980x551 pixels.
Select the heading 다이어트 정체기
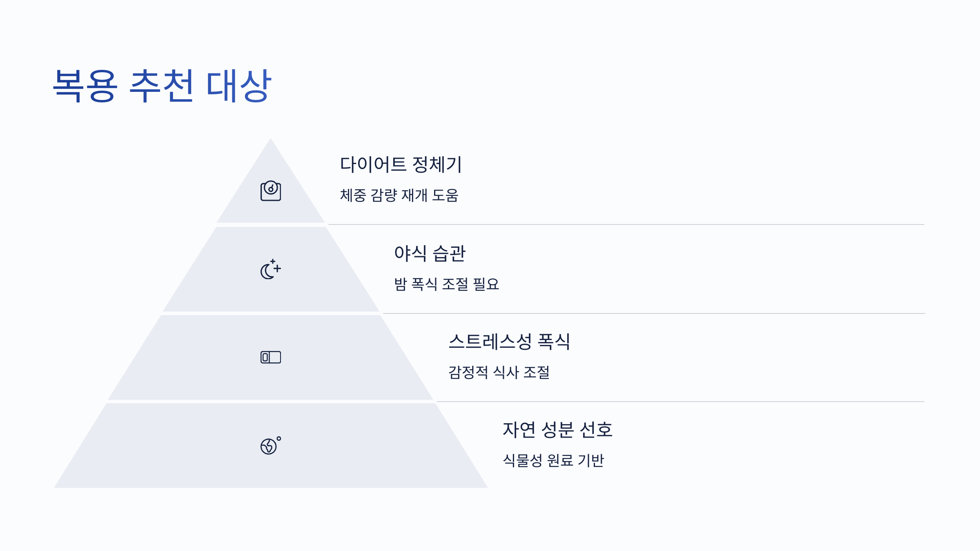coord(401,164)
